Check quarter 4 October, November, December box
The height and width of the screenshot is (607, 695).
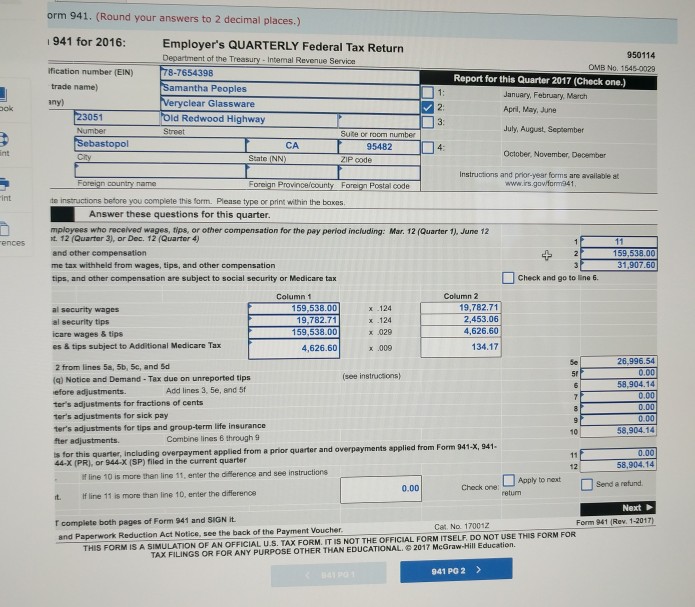[x=428, y=147]
